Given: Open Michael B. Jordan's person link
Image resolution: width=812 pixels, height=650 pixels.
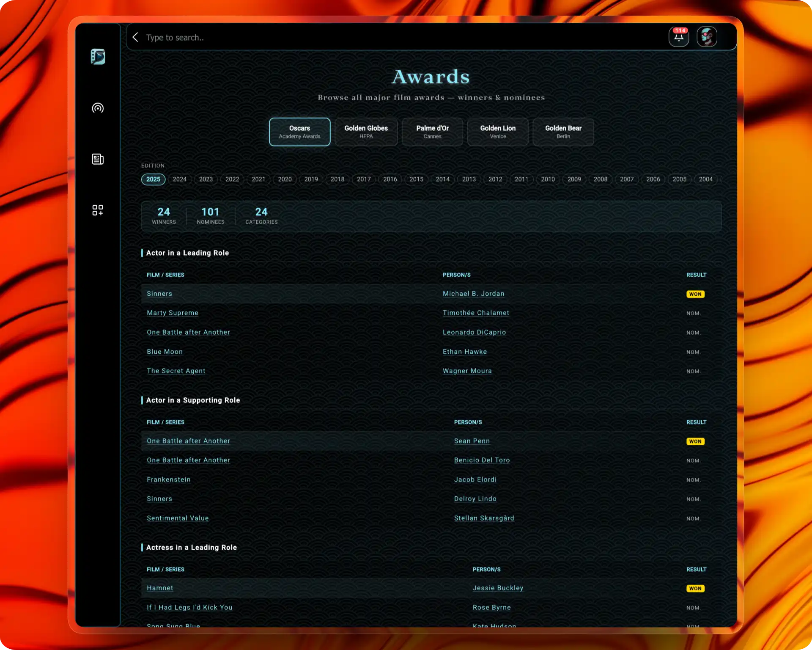Looking at the screenshot, I should (x=473, y=294).
